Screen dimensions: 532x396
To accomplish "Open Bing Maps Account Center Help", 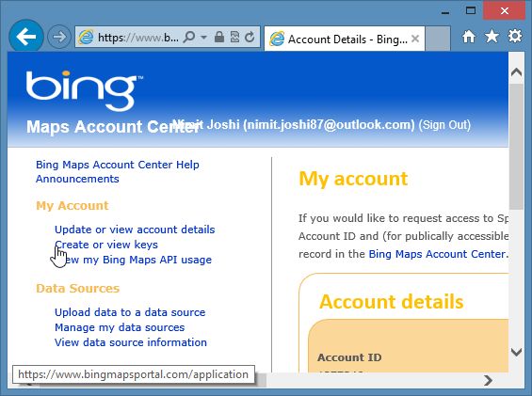I will (x=118, y=165).
